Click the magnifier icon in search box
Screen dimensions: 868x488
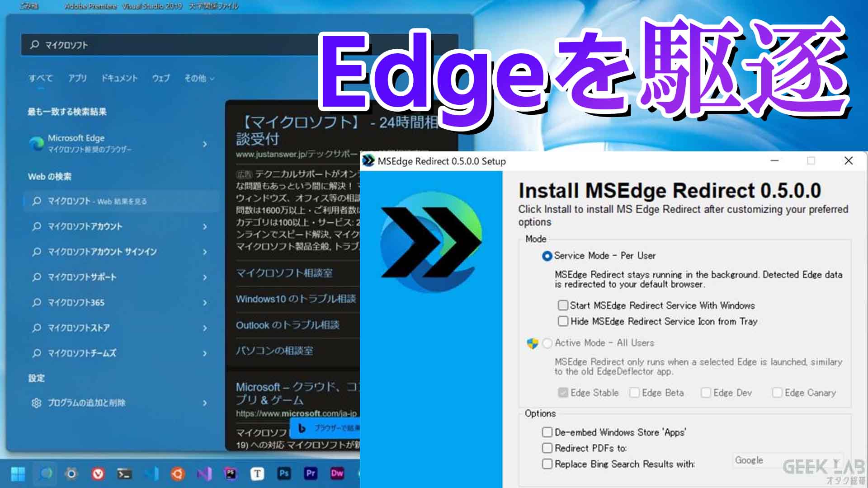[34, 45]
